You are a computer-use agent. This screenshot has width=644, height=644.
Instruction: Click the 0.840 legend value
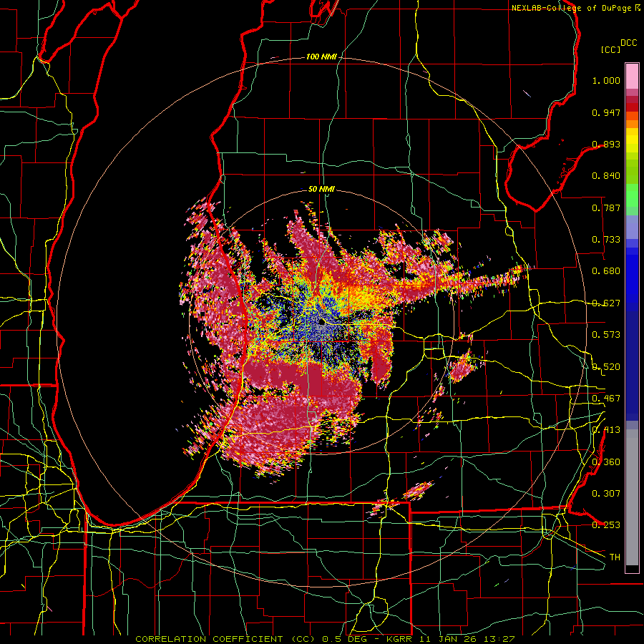tap(606, 176)
